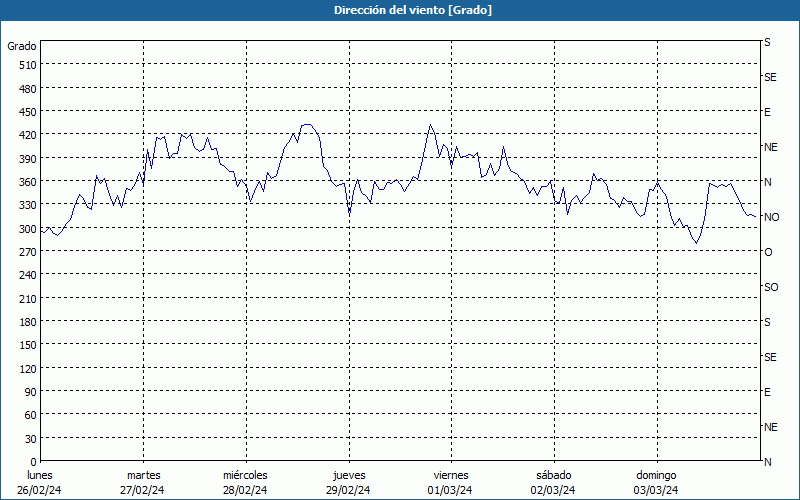Click the "N" compass label level with 0
Image resolution: width=800 pixels, height=500 pixels.
click(x=768, y=462)
